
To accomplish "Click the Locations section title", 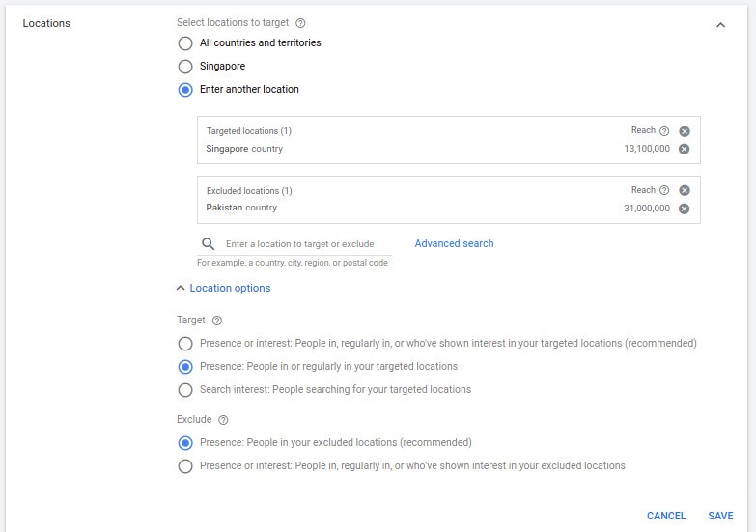I will pyautogui.click(x=46, y=23).
